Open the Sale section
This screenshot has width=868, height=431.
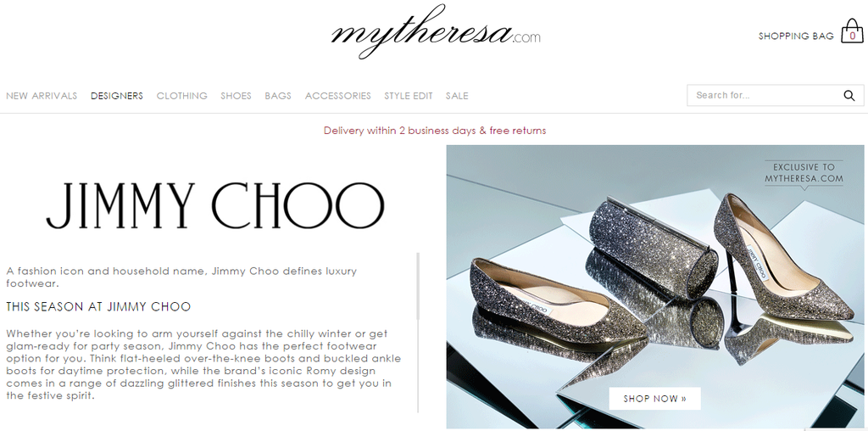(457, 96)
